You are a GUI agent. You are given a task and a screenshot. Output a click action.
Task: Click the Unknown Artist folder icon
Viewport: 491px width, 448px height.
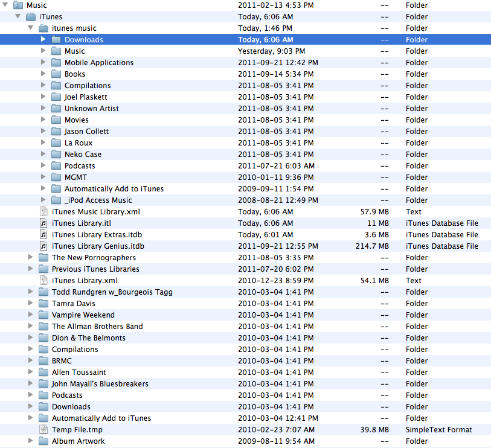tap(56, 108)
